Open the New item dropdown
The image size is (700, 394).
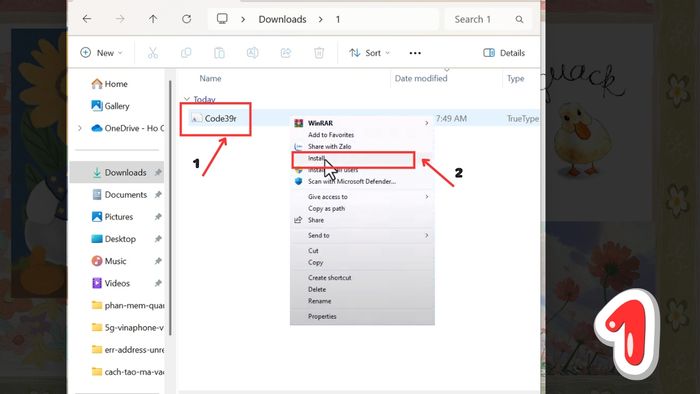pyautogui.click(x=101, y=53)
